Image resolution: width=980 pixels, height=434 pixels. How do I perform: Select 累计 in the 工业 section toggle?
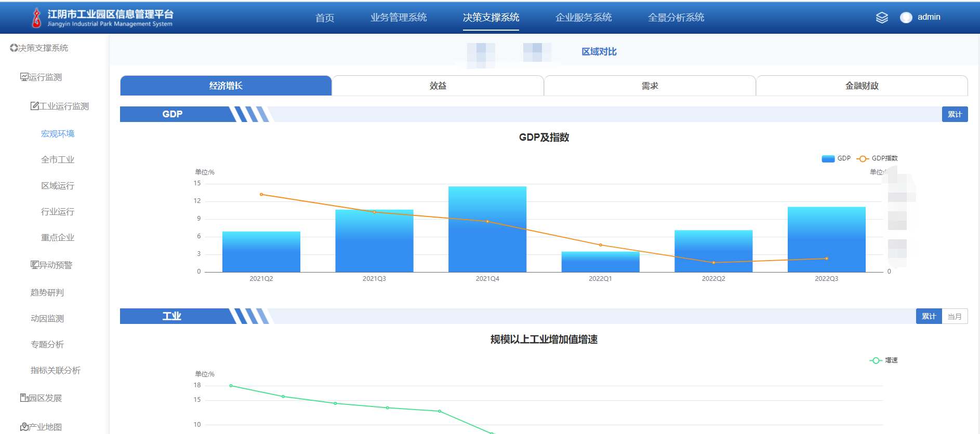click(929, 316)
